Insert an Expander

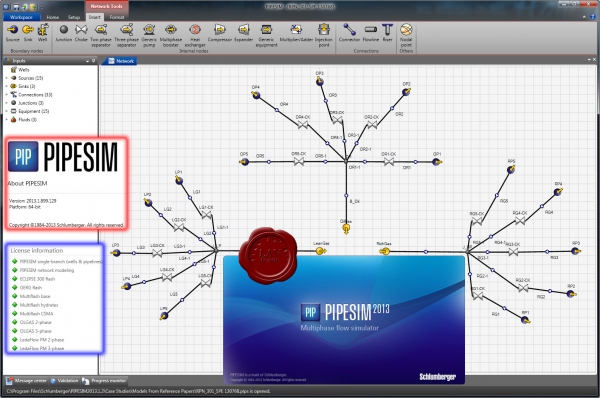coord(243,33)
